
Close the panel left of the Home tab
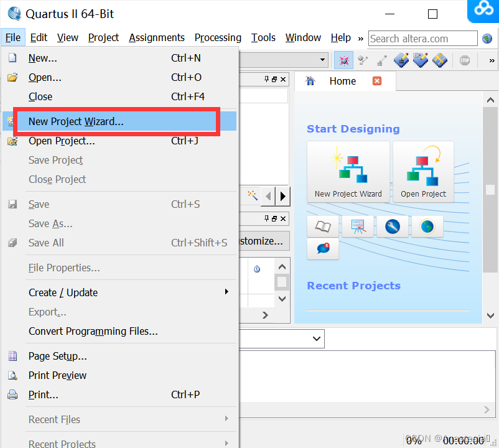(283, 79)
